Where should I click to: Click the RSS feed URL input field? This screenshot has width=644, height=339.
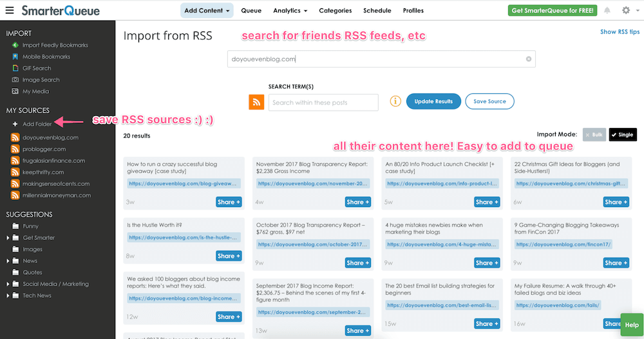click(x=381, y=59)
